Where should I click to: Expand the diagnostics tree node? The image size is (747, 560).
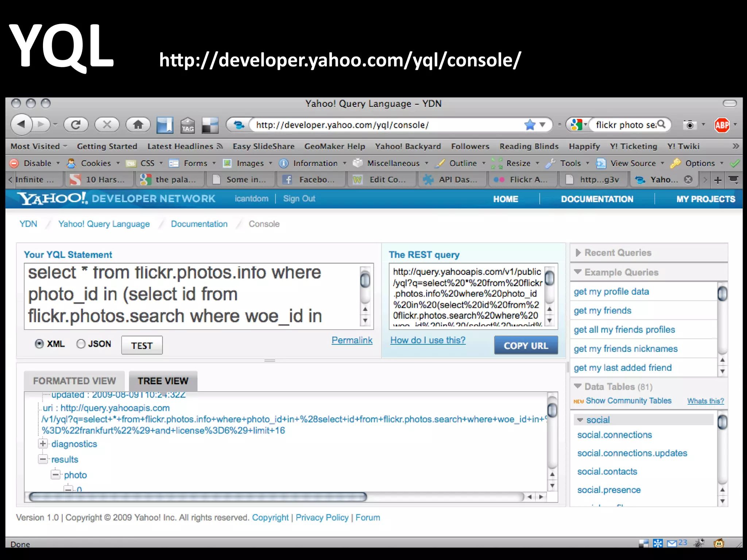coord(43,444)
